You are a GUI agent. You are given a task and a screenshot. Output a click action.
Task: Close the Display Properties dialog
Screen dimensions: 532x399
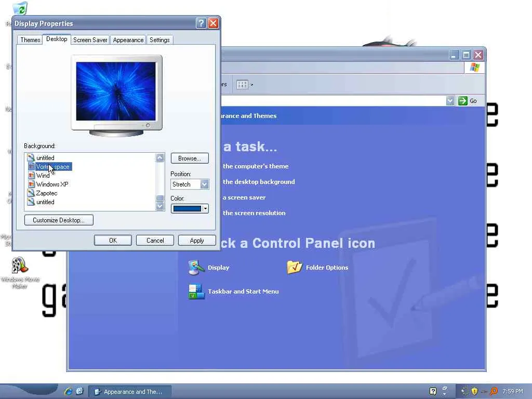[213, 23]
